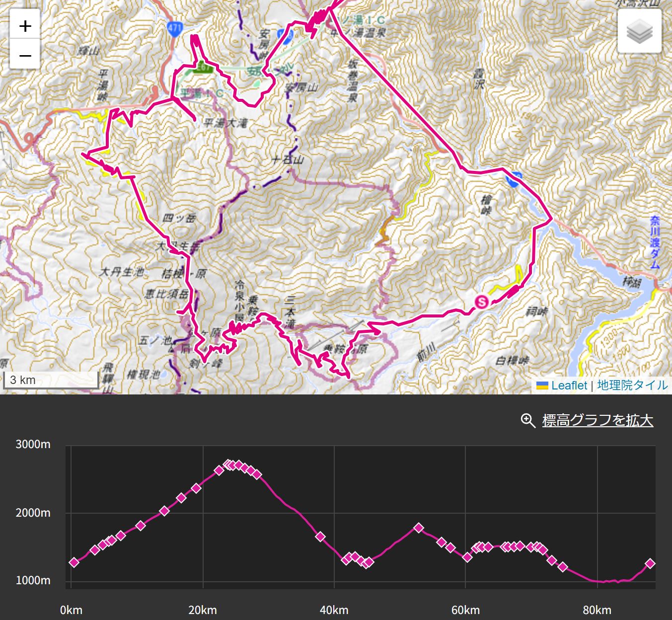Zoom out the map with minus button
This screenshot has width=672, height=620.
pos(25,55)
